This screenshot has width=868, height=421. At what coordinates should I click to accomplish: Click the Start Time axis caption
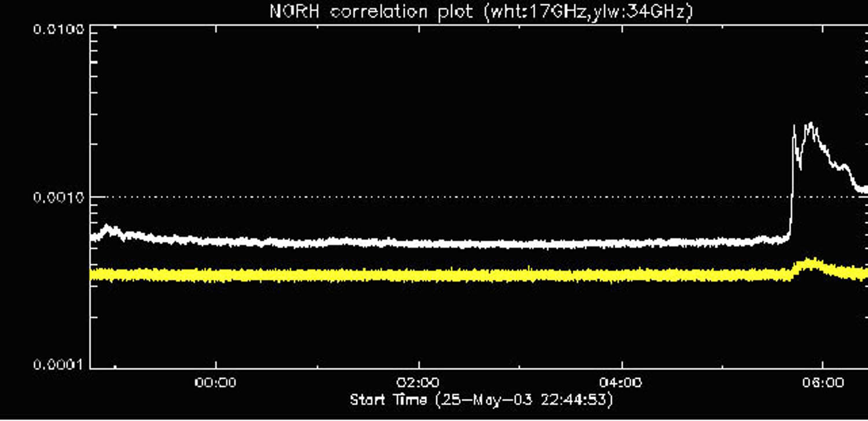[388, 398]
